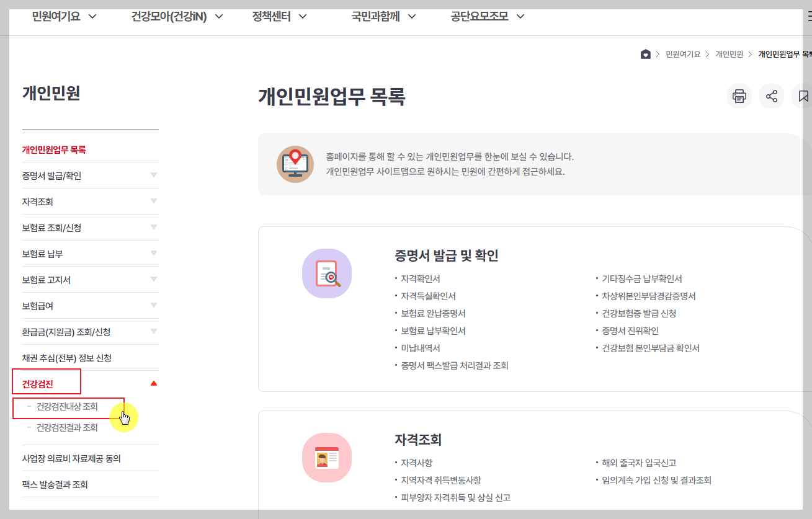Screen dimensions: 812x519
Task: Expand 보험급여 sidebar arrow
Action: (x=154, y=305)
